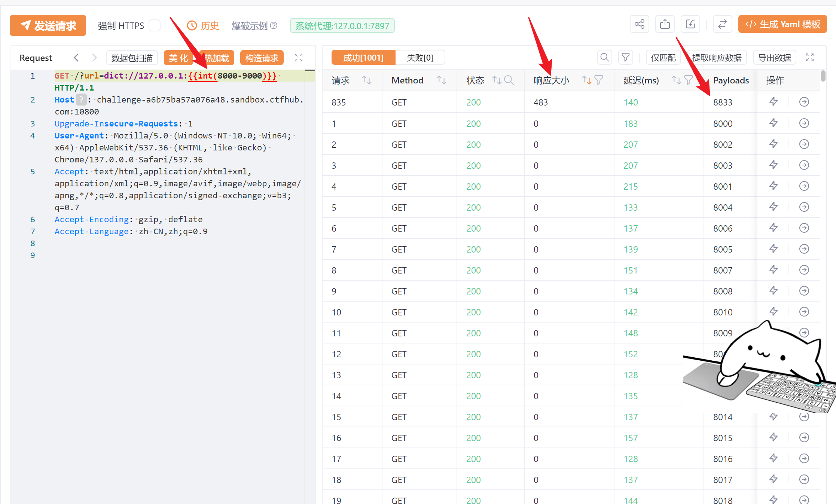Open filter for 延迟(ms) column
Viewport: 836px width, 504px height.
(688, 80)
